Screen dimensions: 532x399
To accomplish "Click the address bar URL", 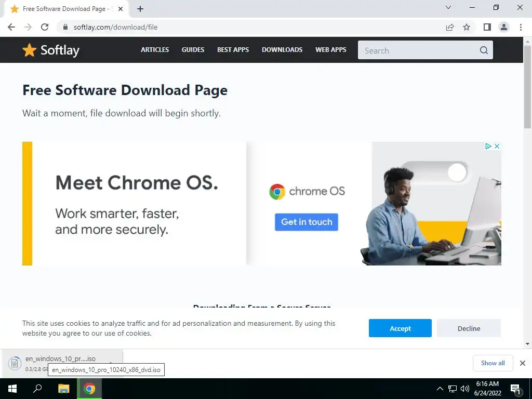I will 115,27.
